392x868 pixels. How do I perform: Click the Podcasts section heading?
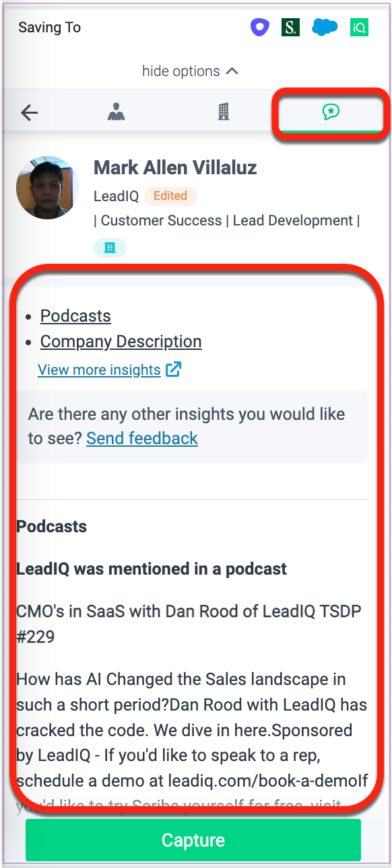52,526
